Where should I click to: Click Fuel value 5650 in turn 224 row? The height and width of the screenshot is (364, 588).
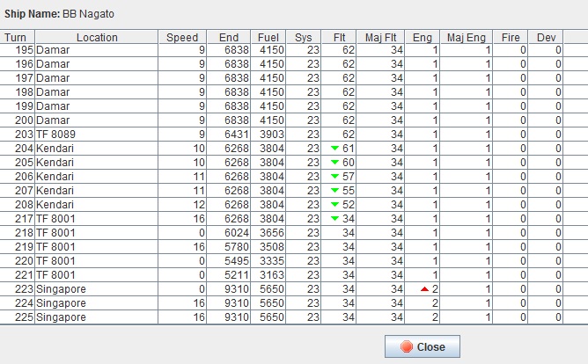pyautogui.click(x=268, y=303)
